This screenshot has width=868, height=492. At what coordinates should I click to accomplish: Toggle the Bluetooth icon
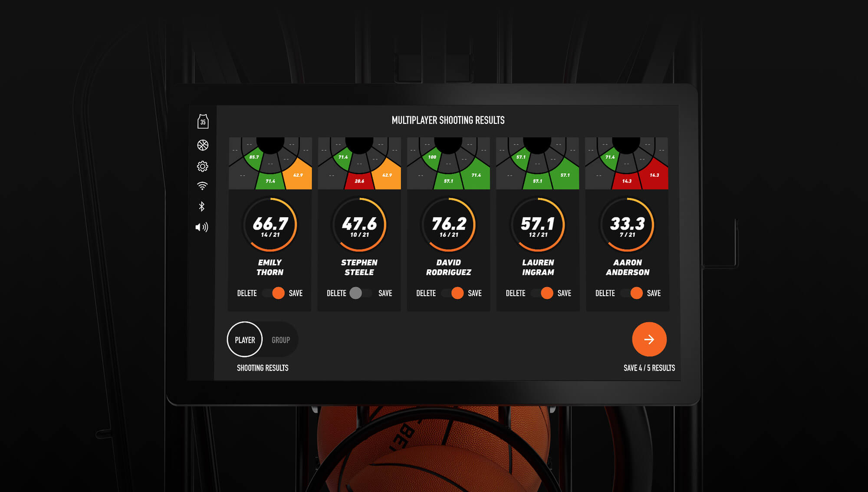[x=202, y=206]
